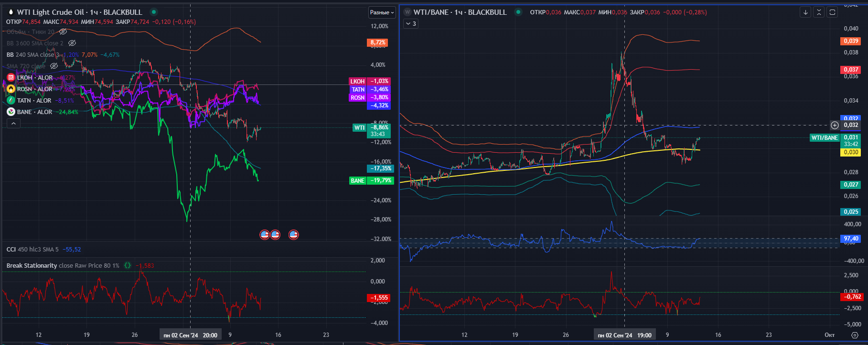Click the orange 0,039 band label
Viewport: 868px width, 345px height.
(851, 41)
